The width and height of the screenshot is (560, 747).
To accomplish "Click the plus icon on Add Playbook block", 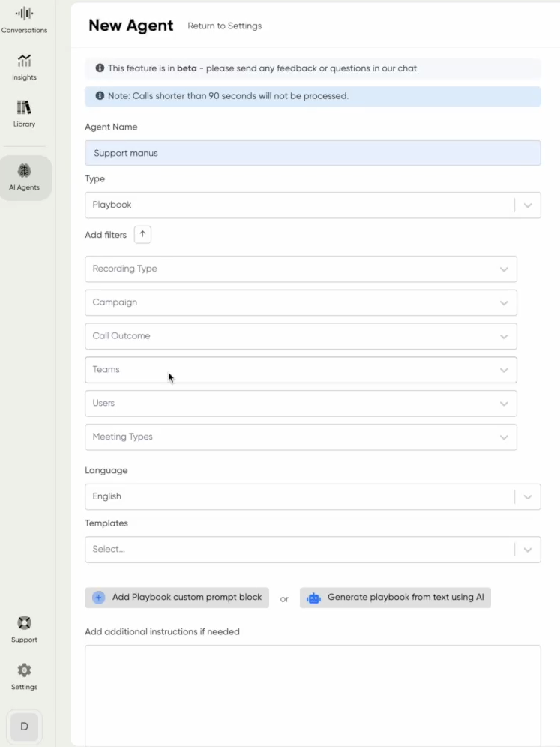I will tap(99, 598).
